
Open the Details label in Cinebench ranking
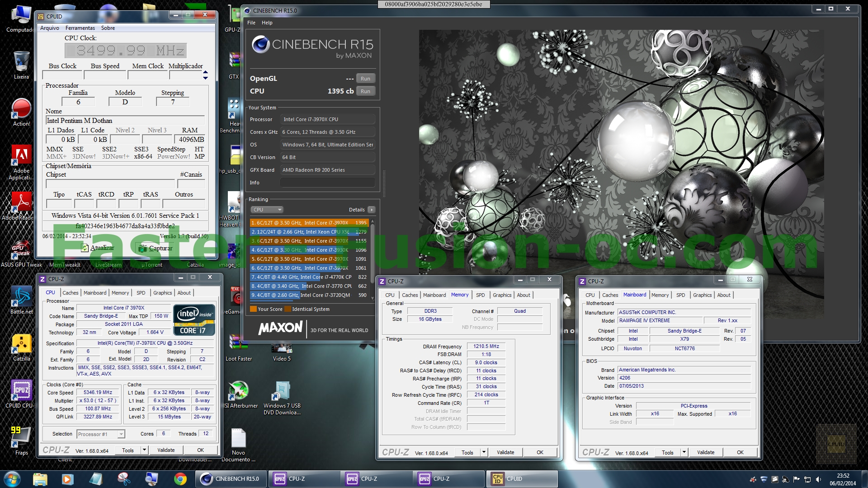coord(357,210)
